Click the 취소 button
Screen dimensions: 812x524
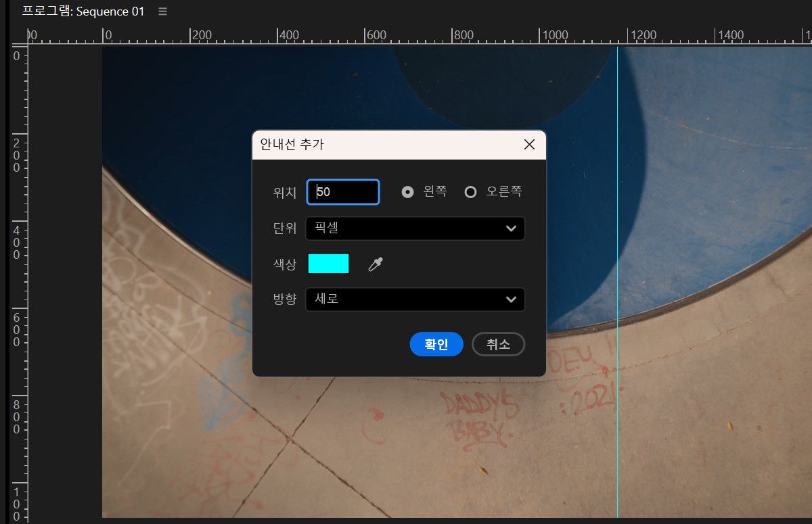point(498,344)
